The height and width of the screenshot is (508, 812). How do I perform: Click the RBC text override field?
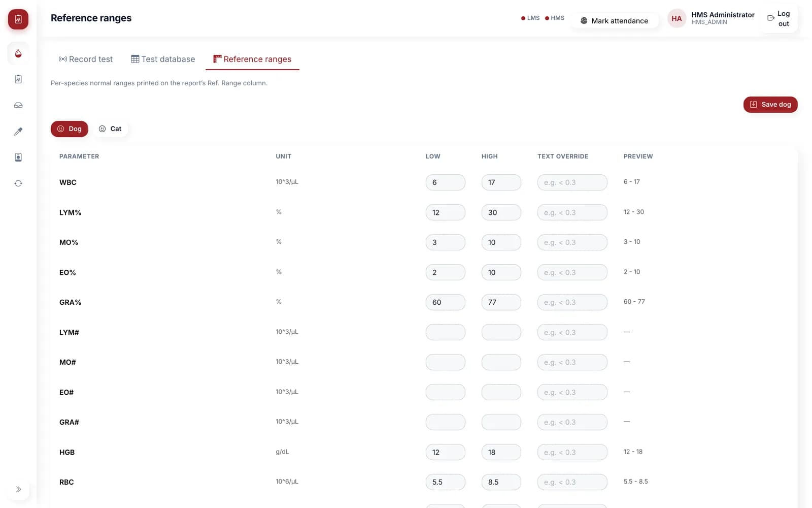click(x=572, y=482)
